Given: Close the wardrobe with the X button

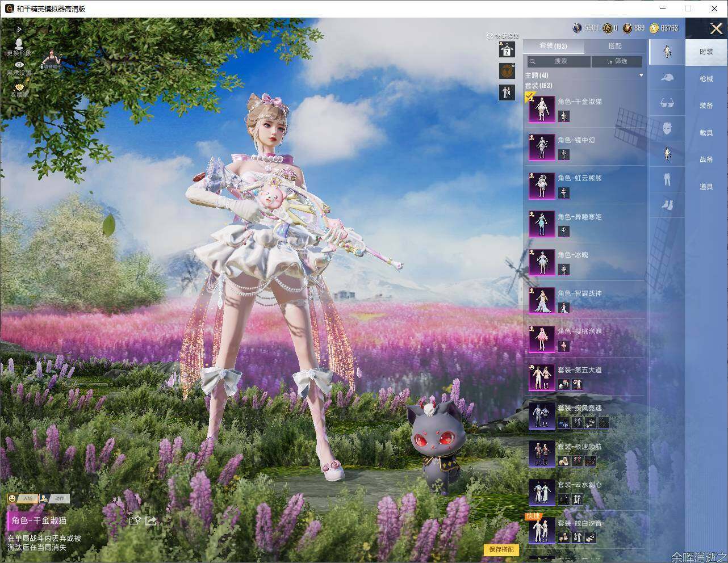Looking at the screenshot, I should tap(716, 28).
